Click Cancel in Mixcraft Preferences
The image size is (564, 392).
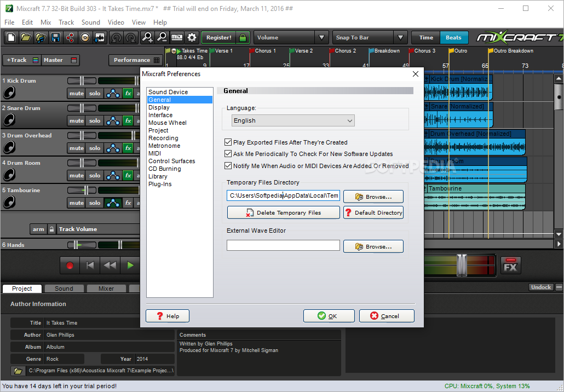(387, 316)
